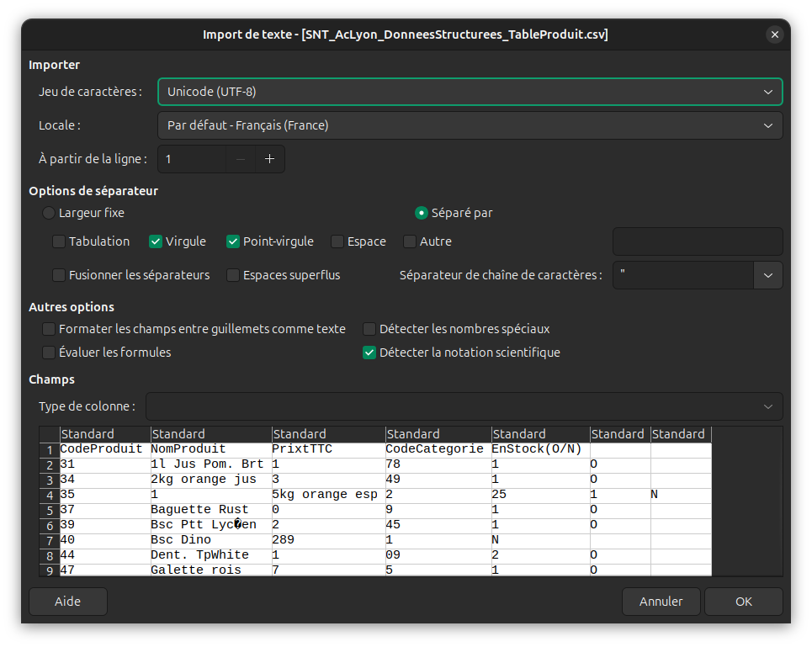Expand the Séparateur de chaîne dropdown arrow
Viewport: 812px width, 647px height.
pos(767,275)
